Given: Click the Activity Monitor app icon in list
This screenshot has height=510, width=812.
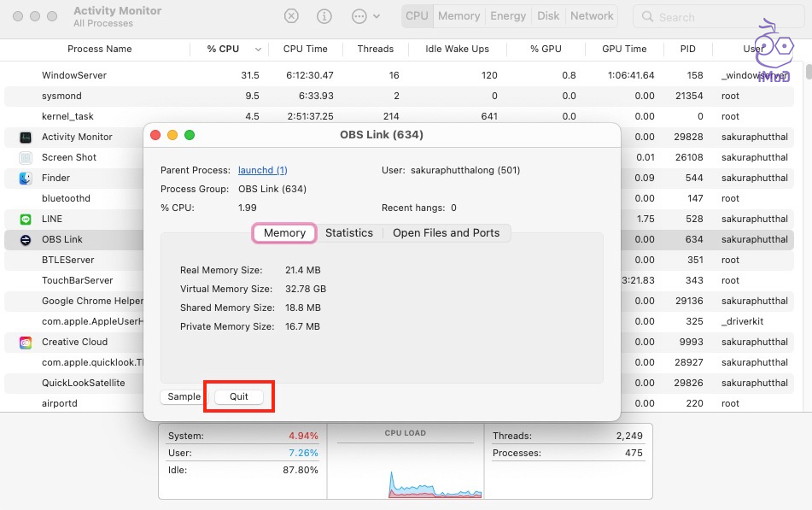Looking at the screenshot, I should [x=26, y=137].
